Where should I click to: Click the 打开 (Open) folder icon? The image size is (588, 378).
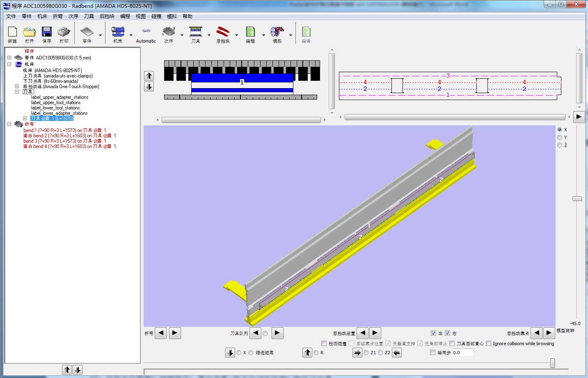point(30,32)
